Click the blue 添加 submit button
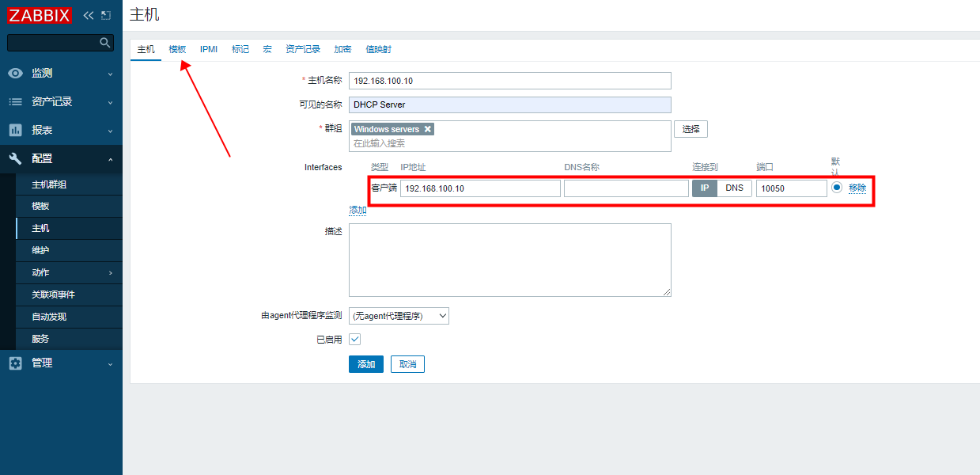 366,364
